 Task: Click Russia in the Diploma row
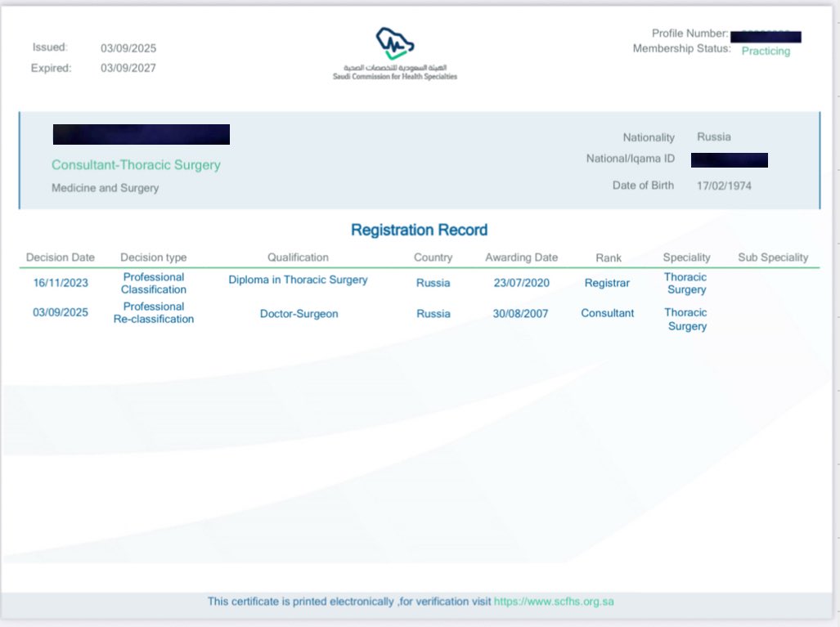pos(433,283)
